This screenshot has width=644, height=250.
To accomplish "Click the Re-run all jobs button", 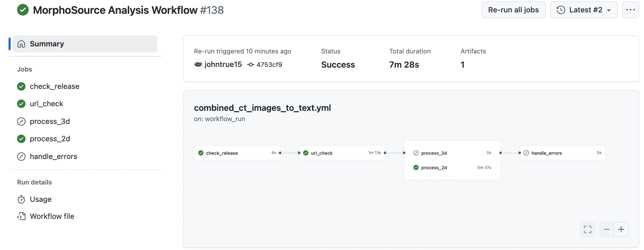I will [x=513, y=10].
